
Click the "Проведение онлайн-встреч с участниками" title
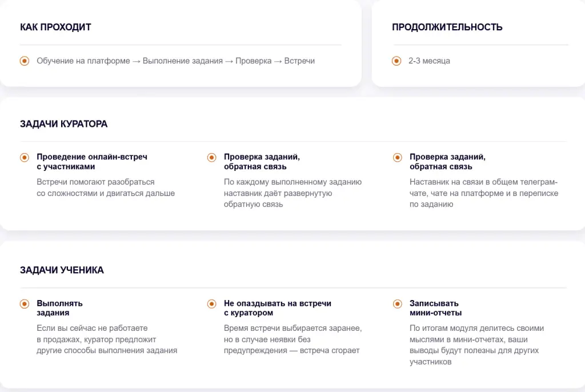tap(92, 162)
